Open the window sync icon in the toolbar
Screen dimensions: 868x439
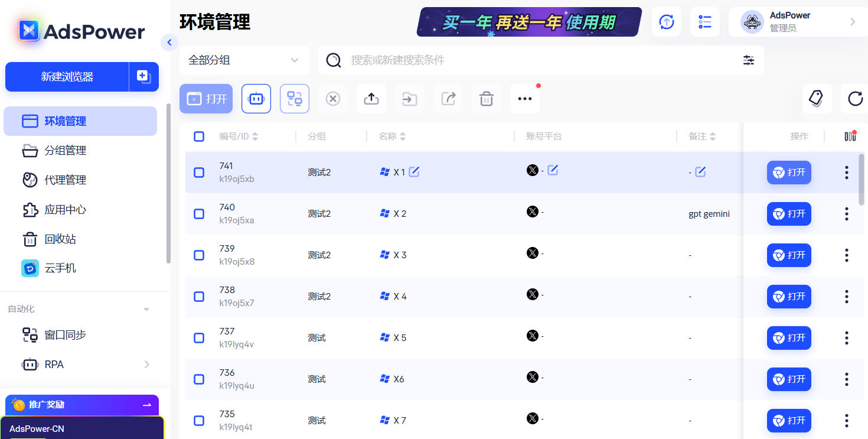click(x=294, y=99)
